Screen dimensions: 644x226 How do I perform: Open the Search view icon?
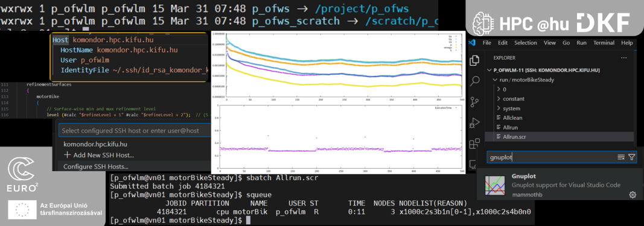click(x=474, y=80)
